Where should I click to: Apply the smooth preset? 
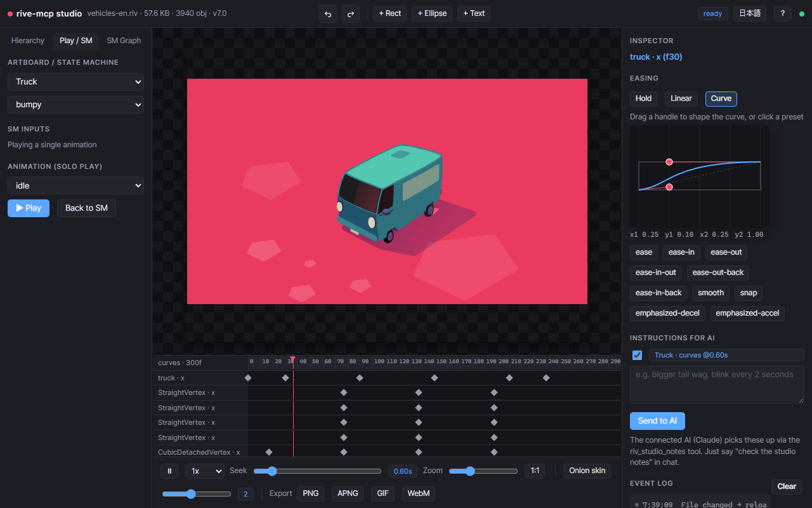point(711,293)
